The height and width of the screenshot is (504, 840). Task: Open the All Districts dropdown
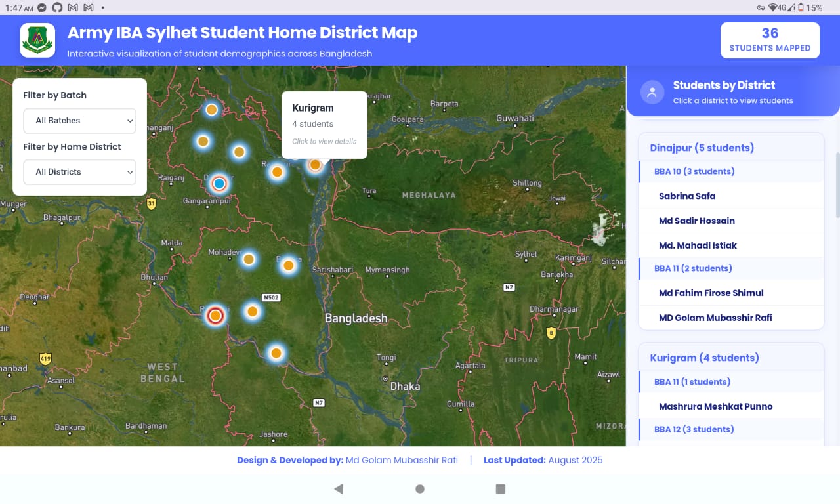click(79, 172)
